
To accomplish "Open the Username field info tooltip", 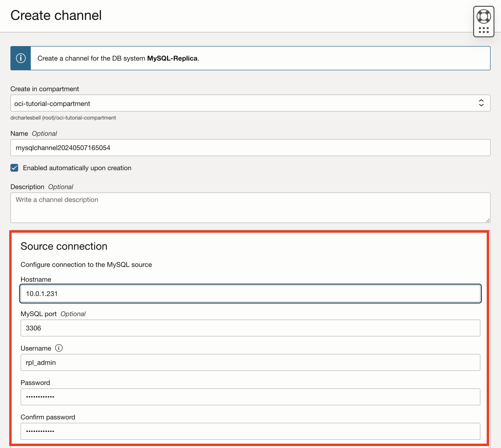I will coord(59,348).
